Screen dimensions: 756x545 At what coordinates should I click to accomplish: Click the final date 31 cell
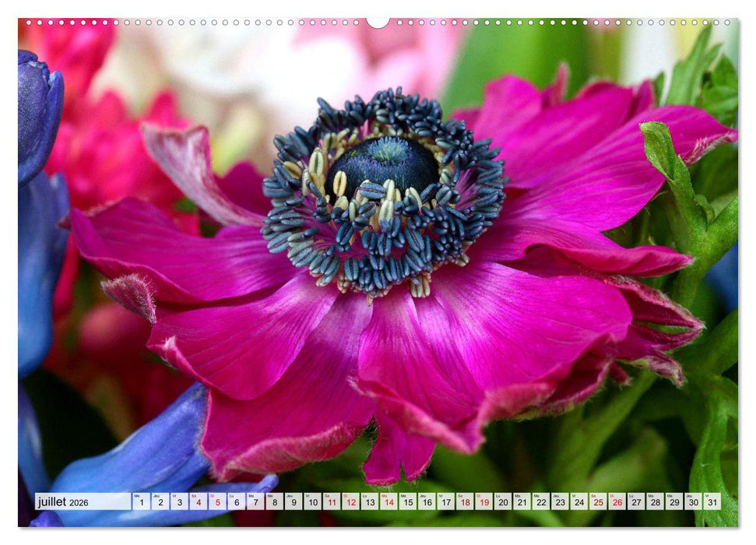tap(712, 503)
